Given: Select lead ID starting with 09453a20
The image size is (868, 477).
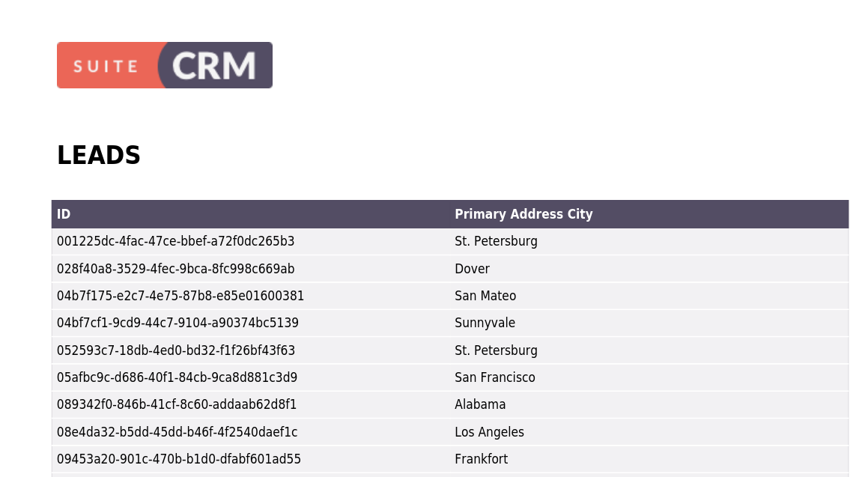Looking at the screenshot, I should click(179, 459).
